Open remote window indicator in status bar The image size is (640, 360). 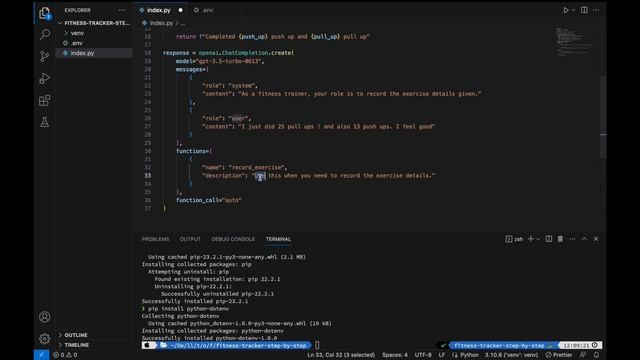coord(41,355)
